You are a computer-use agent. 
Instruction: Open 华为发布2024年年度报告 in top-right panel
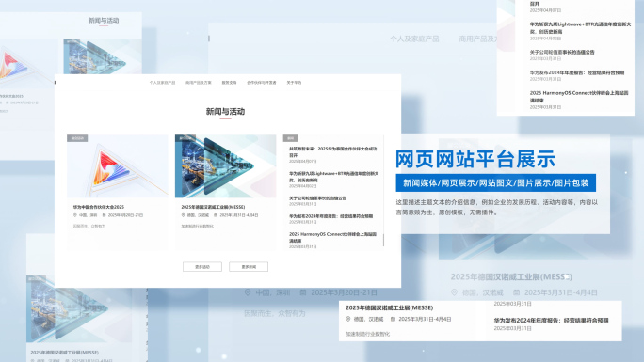(576, 72)
